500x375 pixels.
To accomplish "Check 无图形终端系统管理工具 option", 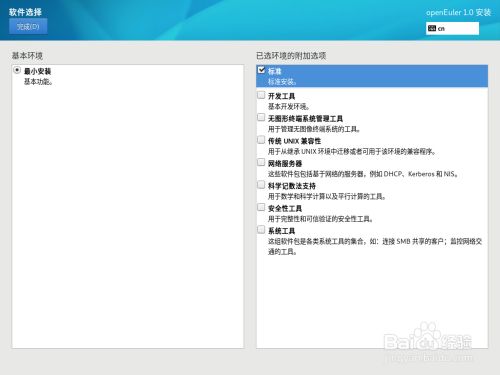I will (x=261, y=118).
